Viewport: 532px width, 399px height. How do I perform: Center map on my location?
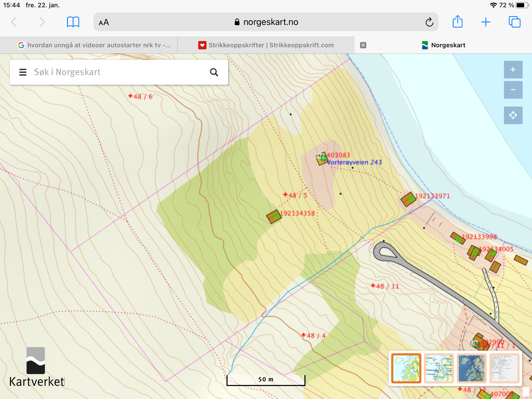pyautogui.click(x=513, y=115)
